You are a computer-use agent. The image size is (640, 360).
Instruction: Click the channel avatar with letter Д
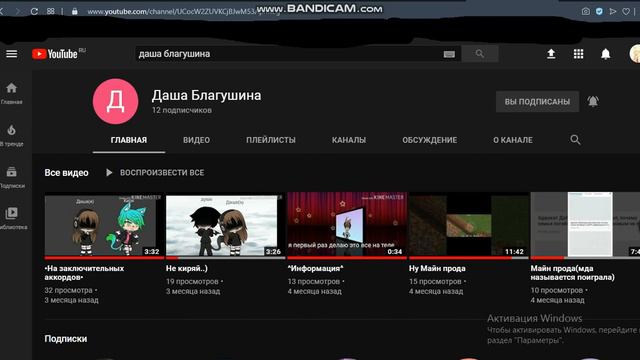[116, 101]
